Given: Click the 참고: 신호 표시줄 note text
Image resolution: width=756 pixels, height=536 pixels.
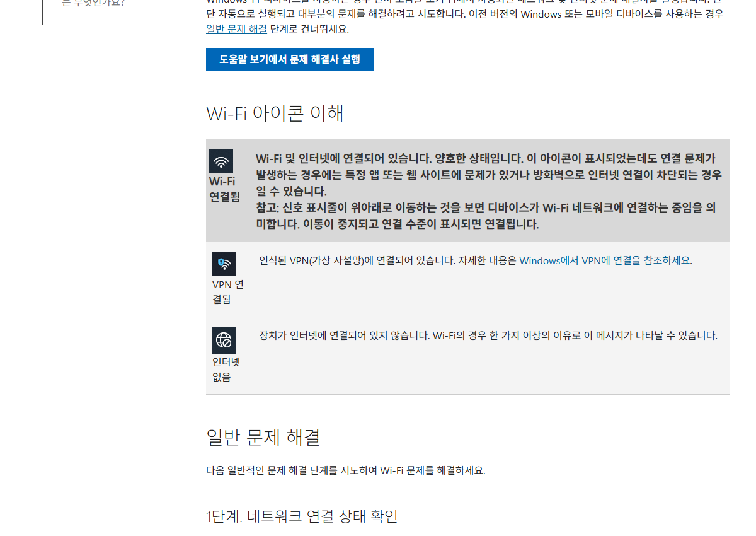Looking at the screenshot, I should [x=486, y=216].
